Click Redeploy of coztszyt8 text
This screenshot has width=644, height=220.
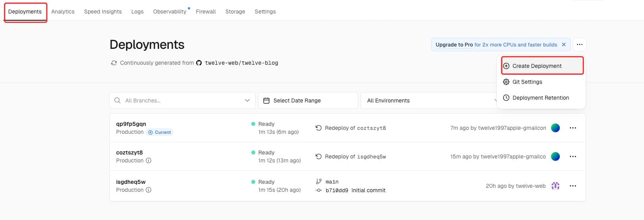click(x=355, y=128)
